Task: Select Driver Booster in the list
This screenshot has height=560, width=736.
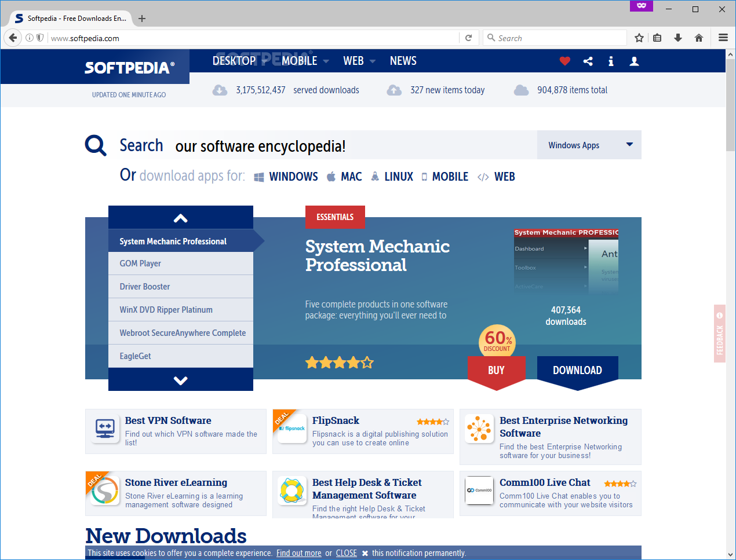Action: (181, 287)
